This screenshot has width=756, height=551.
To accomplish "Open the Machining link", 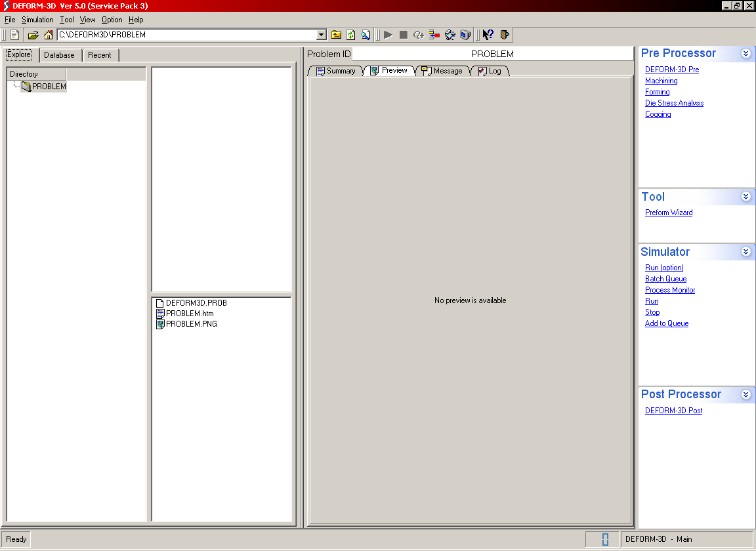I will point(661,81).
